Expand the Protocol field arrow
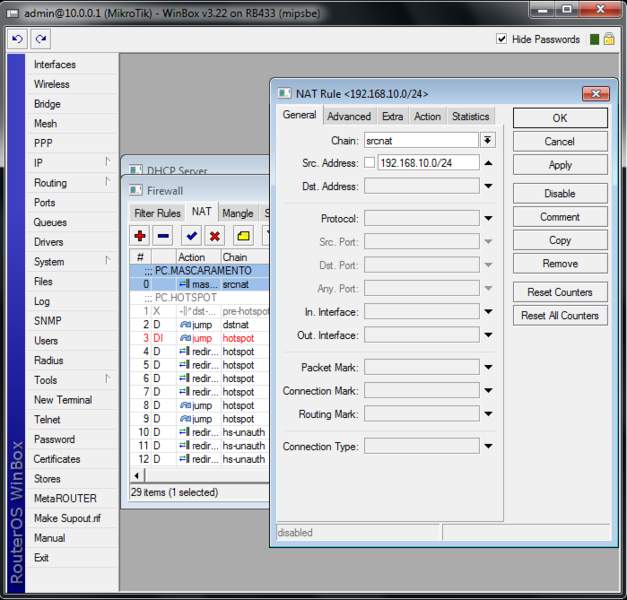 (488, 219)
